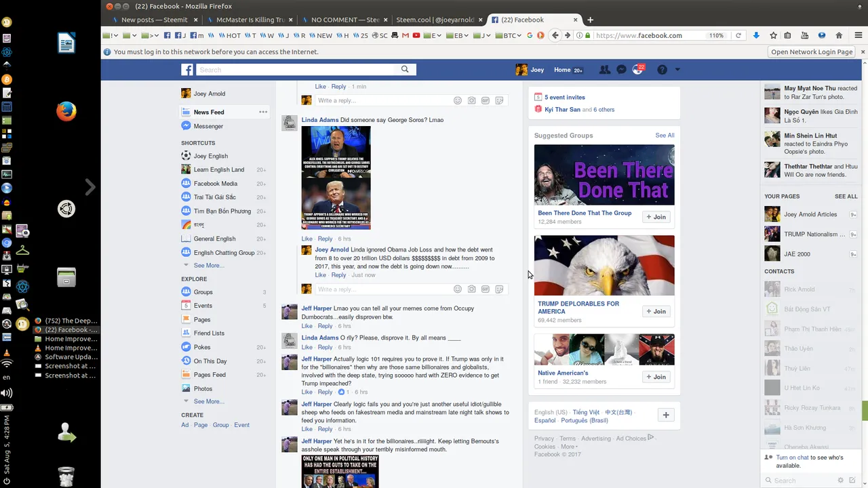Like Jeff Harper's Occupy Dumbocrats comment

click(x=307, y=326)
